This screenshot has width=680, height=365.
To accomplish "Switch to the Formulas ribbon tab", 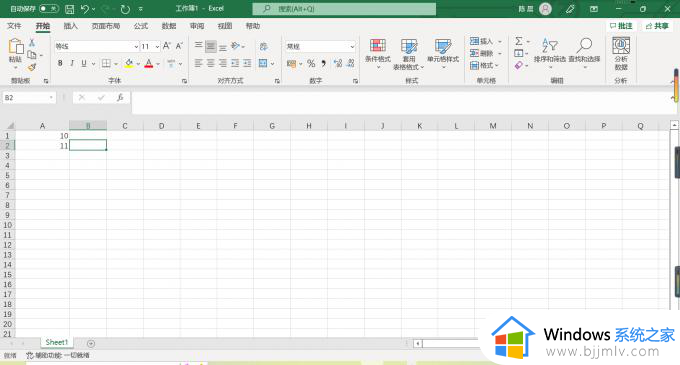I will (141, 26).
